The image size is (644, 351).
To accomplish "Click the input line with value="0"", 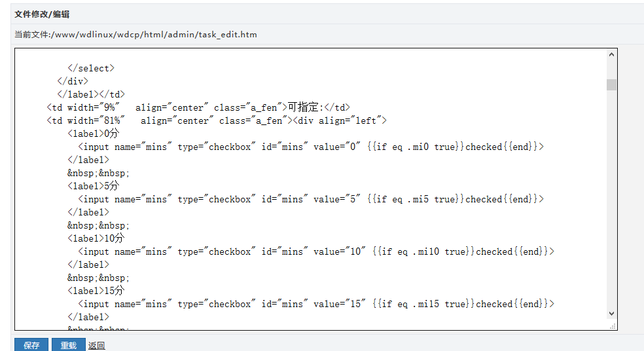I will (x=311, y=147).
